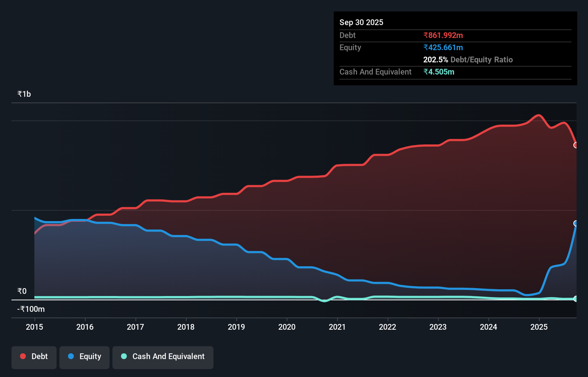Click the -₹100m axis label
The width and height of the screenshot is (588, 377).
pos(30,309)
